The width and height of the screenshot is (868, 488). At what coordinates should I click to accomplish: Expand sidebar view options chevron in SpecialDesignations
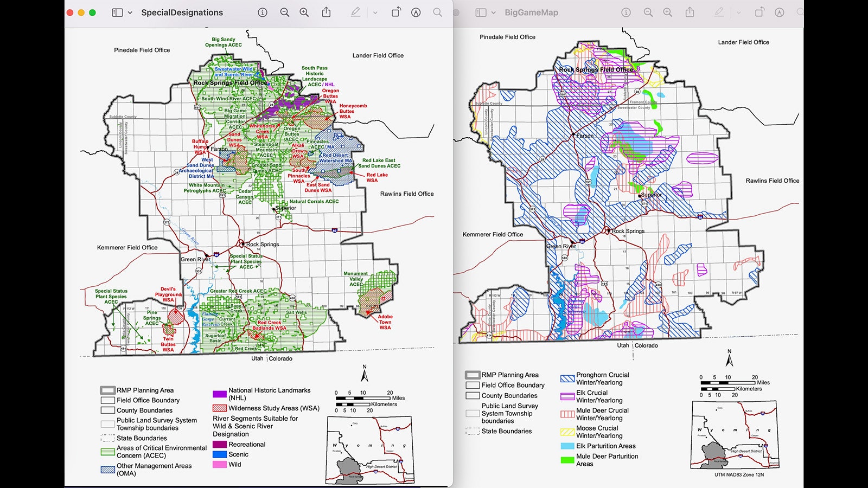click(130, 12)
